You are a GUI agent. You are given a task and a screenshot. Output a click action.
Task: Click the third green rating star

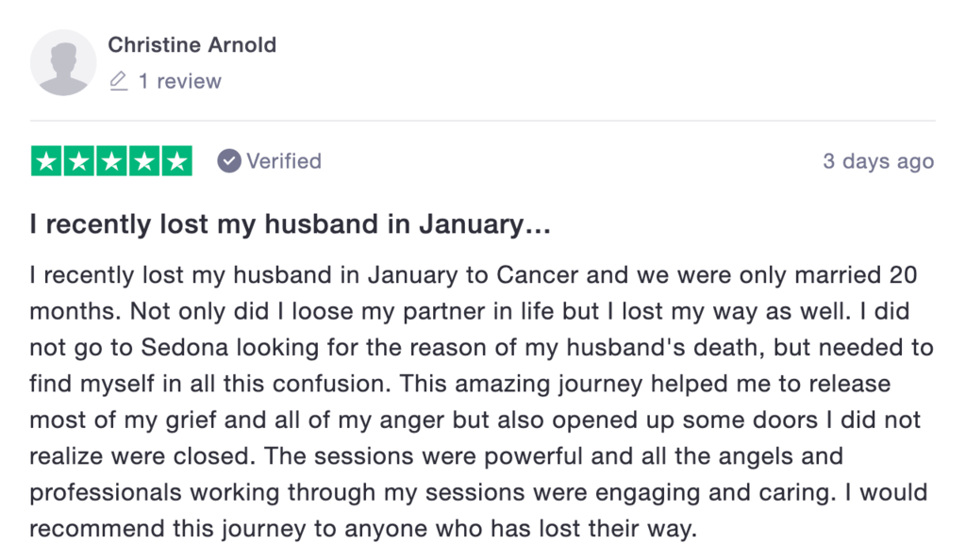pos(111,161)
